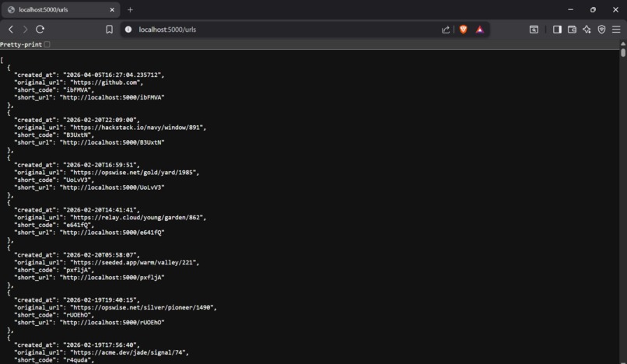This screenshot has width=627, height=364.
Task: View site information icon in address bar
Action: (x=128, y=30)
